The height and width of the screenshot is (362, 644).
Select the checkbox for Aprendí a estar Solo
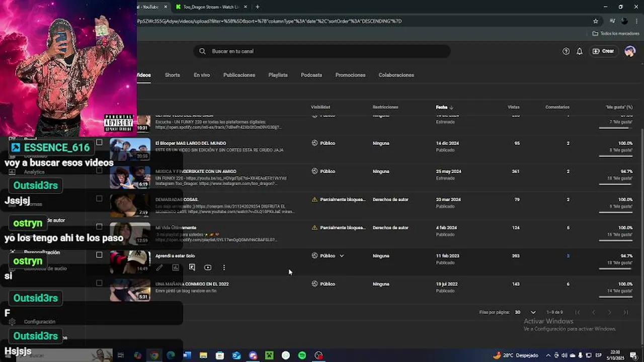point(99,255)
